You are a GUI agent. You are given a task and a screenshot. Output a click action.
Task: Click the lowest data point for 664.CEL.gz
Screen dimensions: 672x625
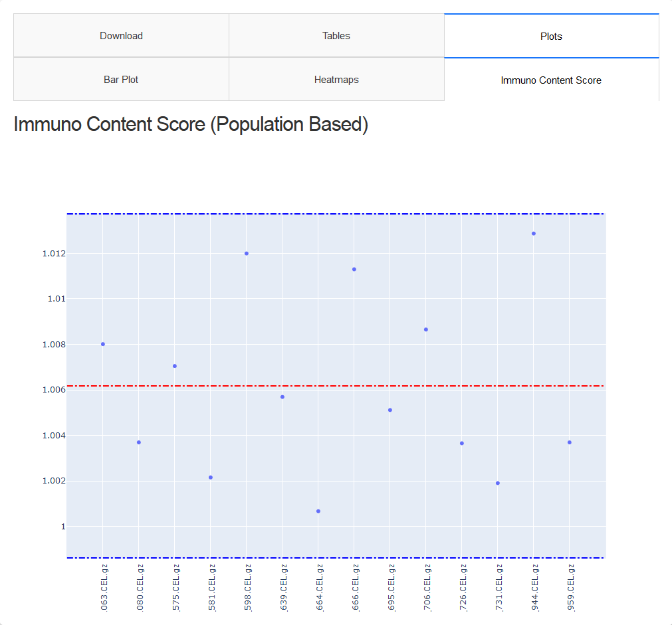coord(318,511)
